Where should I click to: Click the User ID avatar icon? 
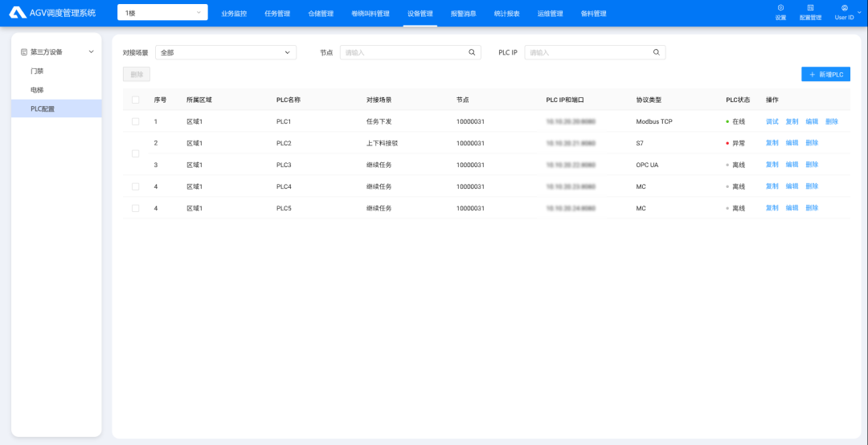point(844,8)
